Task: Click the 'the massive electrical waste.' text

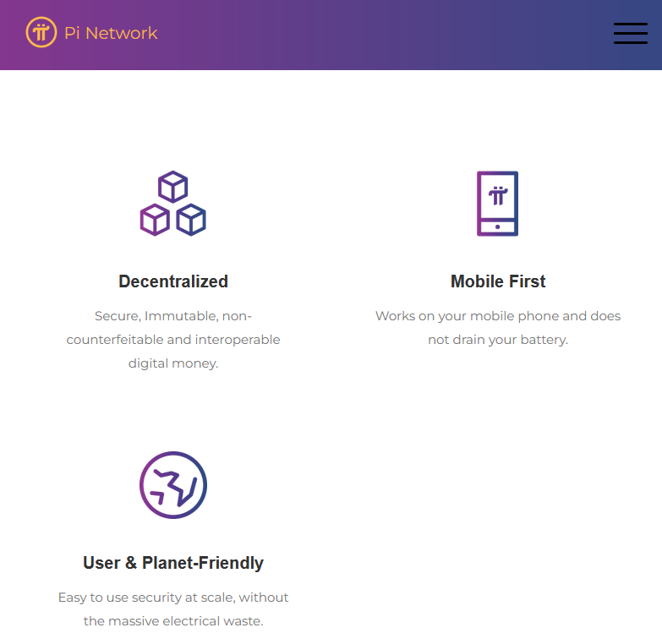Action: [x=173, y=621]
